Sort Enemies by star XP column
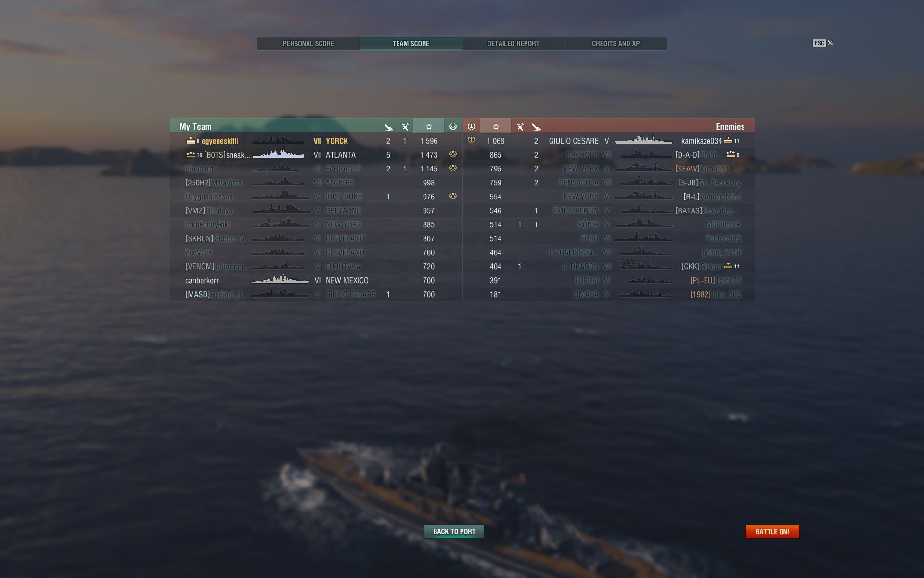Image resolution: width=924 pixels, height=578 pixels. (x=496, y=126)
